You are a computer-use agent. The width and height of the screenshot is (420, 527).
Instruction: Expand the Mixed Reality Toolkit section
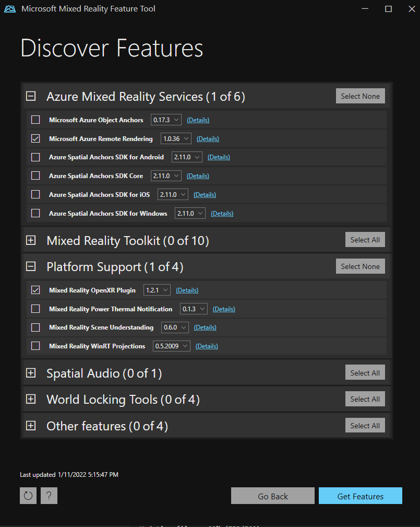(x=30, y=240)
